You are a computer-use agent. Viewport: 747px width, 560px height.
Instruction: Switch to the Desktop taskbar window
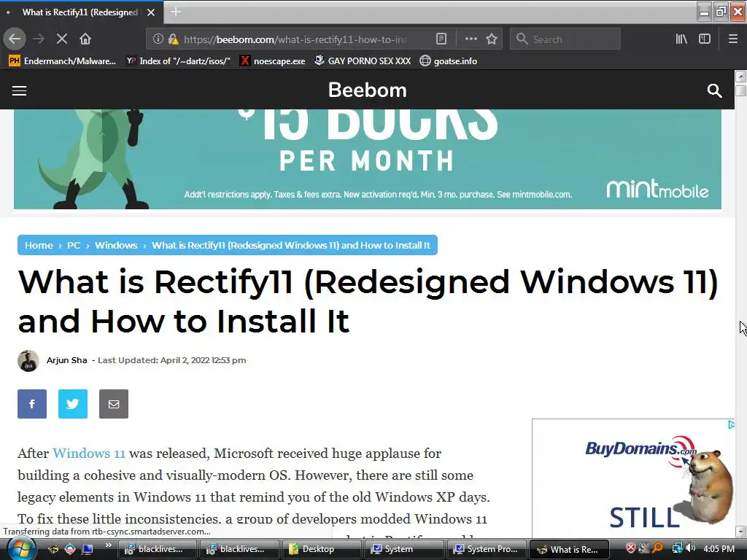click(322, 549)
